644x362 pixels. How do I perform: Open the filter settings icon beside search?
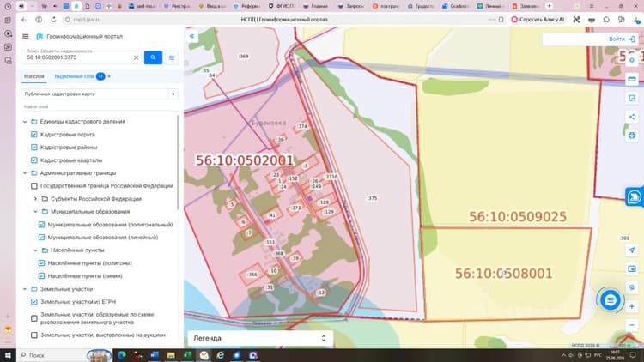coord(172,57)
